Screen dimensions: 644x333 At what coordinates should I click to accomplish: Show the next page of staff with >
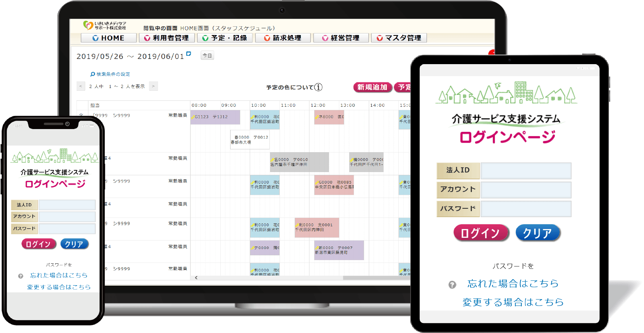(x=153, y=86)
